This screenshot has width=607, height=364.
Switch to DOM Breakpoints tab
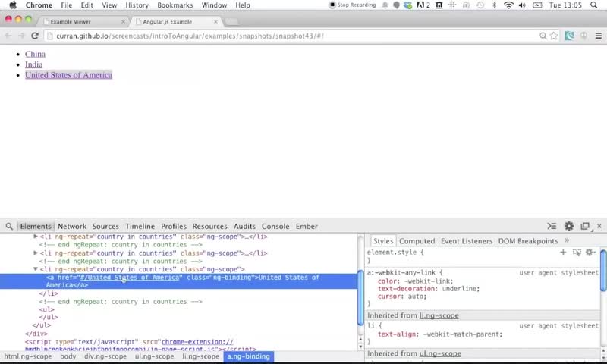[x=528, y=241]
